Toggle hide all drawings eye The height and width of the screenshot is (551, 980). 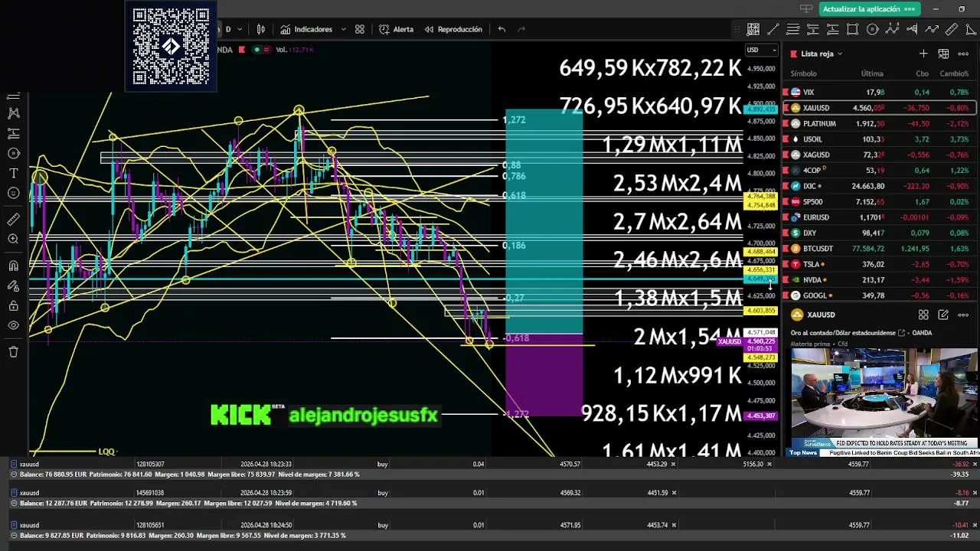[13, 326]
